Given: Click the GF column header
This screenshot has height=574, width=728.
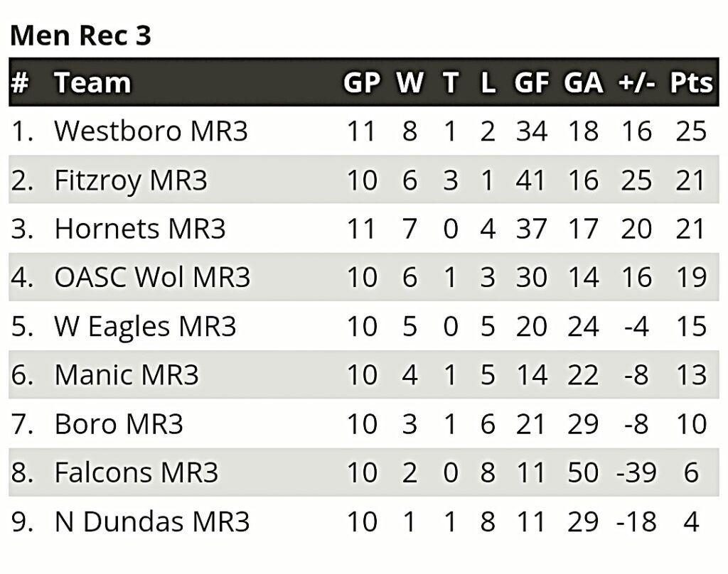Looking at the screenshot, I should 532,83.
